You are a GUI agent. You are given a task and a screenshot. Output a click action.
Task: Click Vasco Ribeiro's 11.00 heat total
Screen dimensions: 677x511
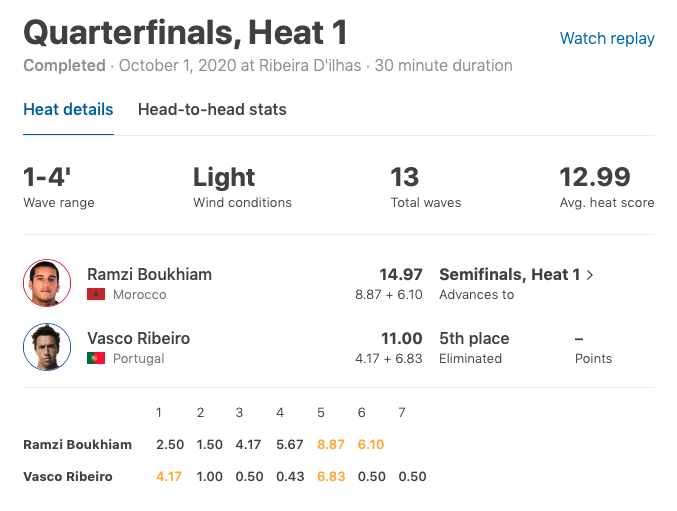tap(401, 338)
